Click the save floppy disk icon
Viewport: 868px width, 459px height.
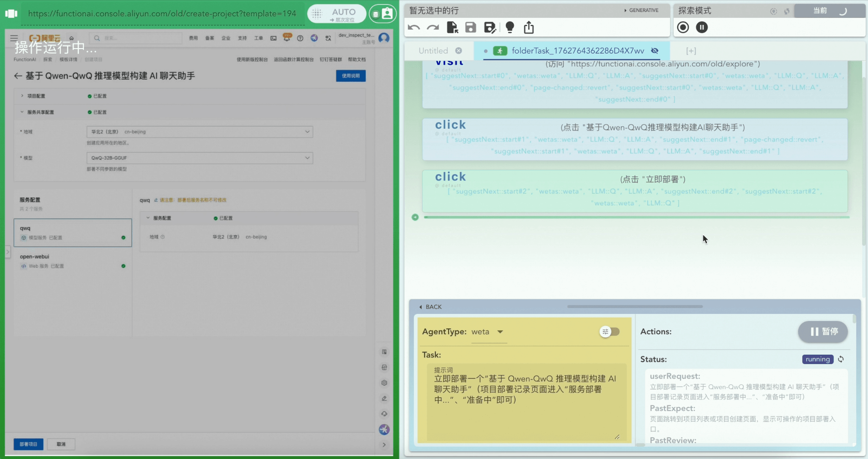coord(471,27)
